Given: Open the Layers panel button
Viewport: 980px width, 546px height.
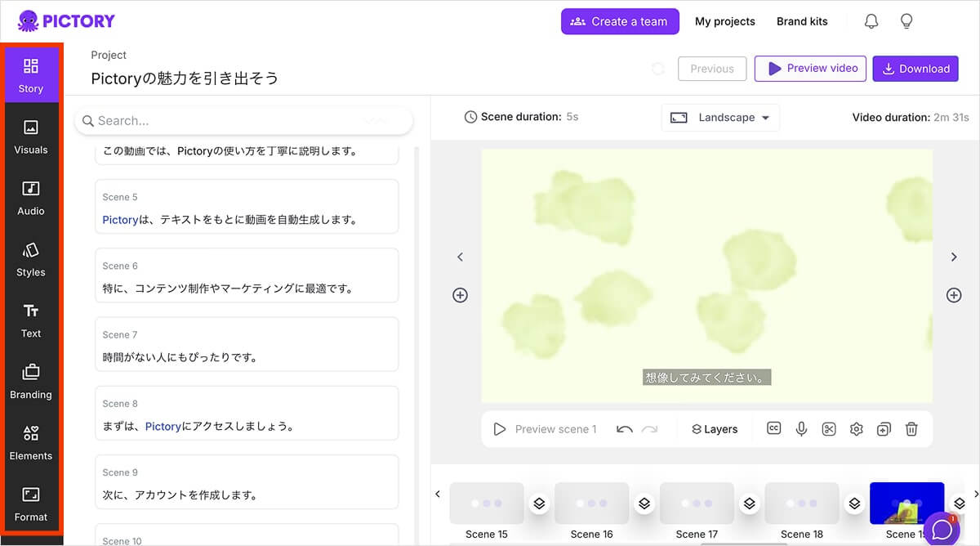Looking at the screenshot, I should (x=715, y=429).
